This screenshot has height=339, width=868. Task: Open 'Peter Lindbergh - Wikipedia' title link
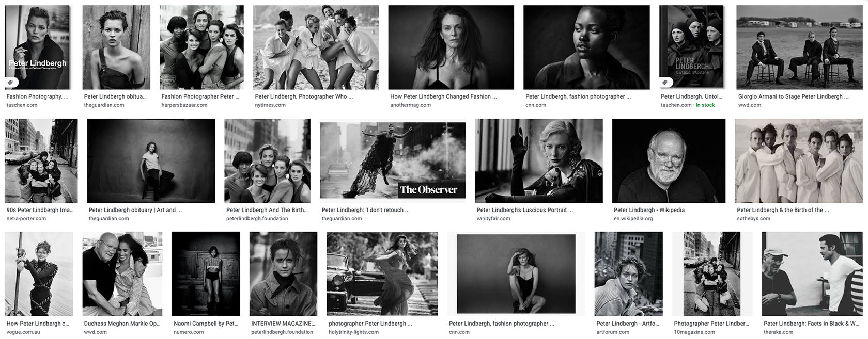[649, 210]
